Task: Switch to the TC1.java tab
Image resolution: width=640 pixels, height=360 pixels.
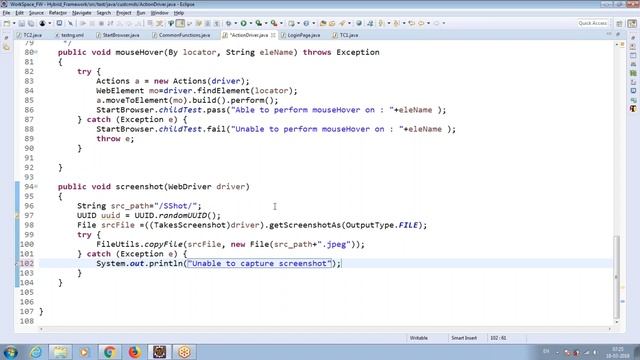Action: click(x=345, y=35)
